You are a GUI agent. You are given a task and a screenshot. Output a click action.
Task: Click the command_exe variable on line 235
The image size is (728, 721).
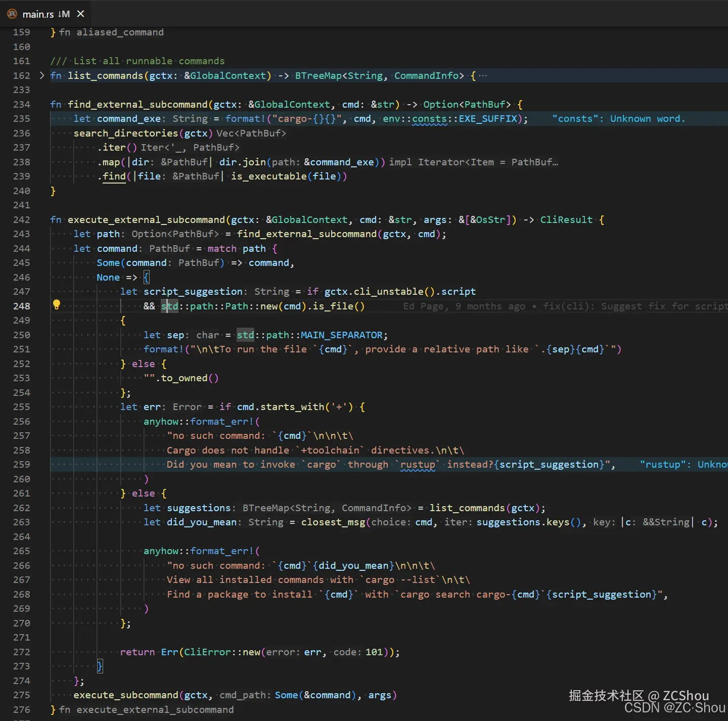(x=129, y=119)
